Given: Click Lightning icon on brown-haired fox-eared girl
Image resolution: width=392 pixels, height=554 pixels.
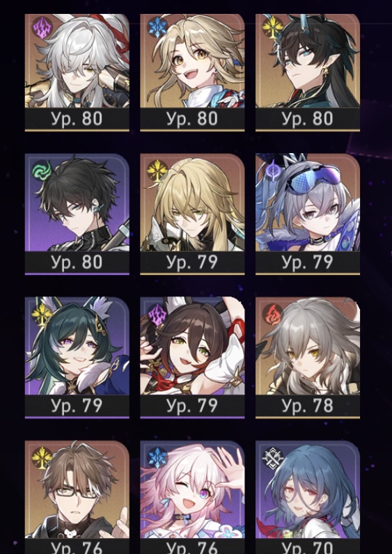Looking at the screenshot, I should [157, 315].
